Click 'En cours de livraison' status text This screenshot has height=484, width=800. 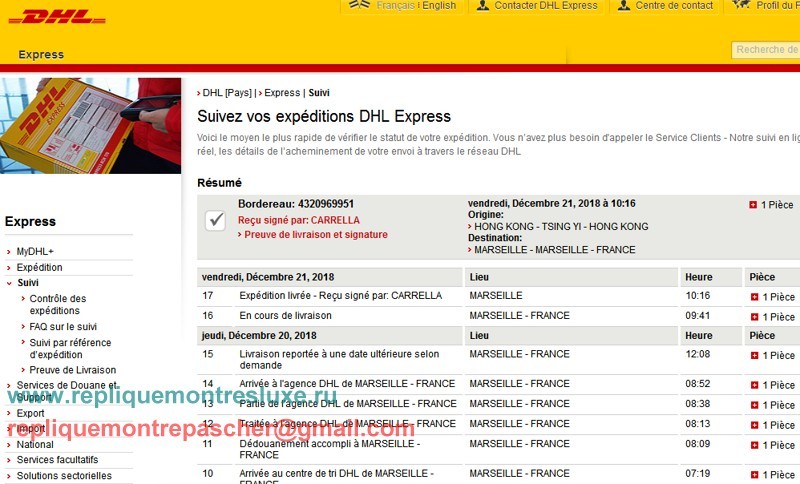(x=285, y=316)
